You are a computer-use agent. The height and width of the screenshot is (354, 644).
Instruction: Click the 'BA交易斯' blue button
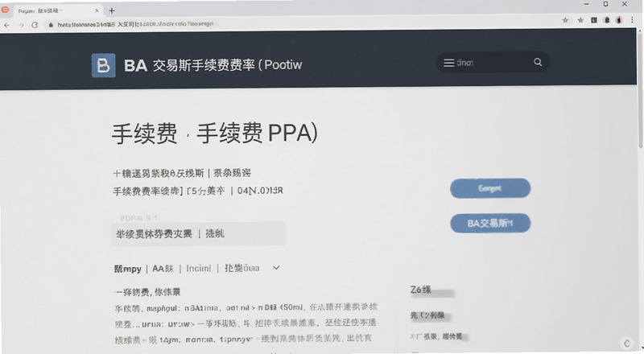490,224
